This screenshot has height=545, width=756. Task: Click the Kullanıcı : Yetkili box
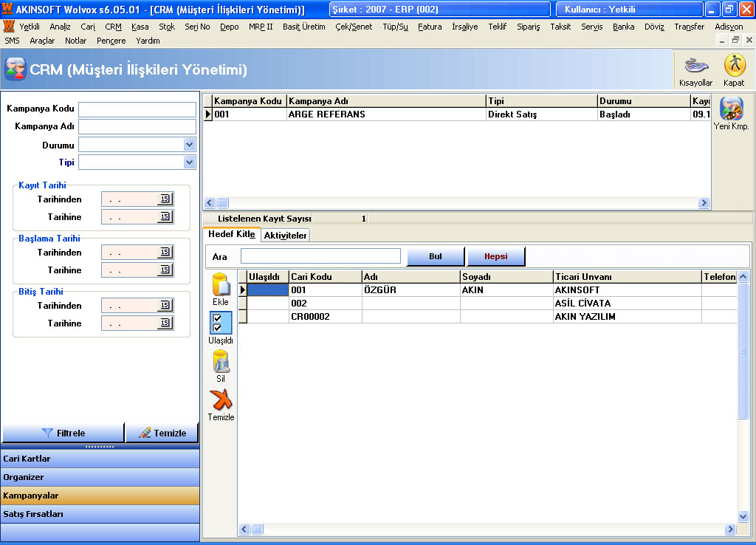coord(630,9)
